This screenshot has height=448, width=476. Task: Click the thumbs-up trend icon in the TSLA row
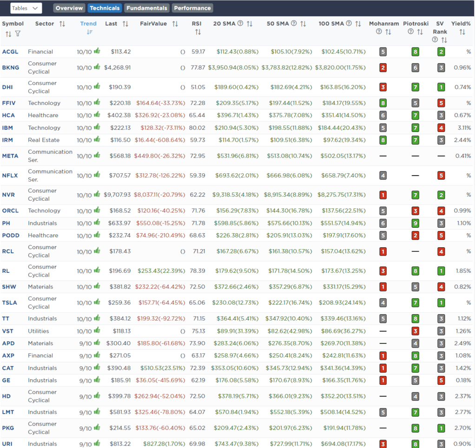pyautogui.click(x=97, y=303)
